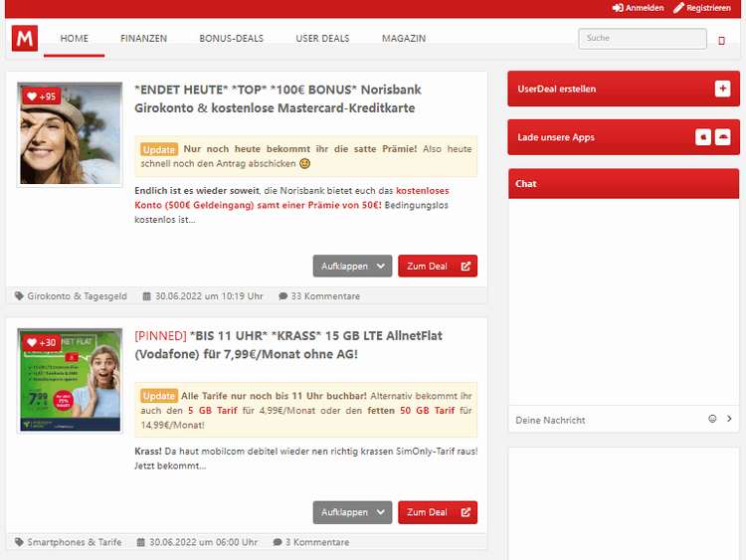Like the Norisbank deal with +95 heart
This screenshot has height=560, width=746.
coord(42,96)
